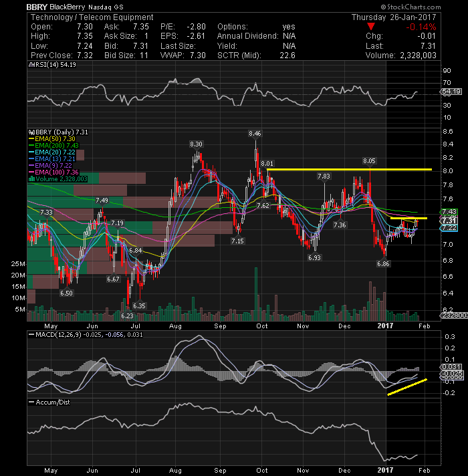Click the -0.14% percent change value

pos(421,27)
